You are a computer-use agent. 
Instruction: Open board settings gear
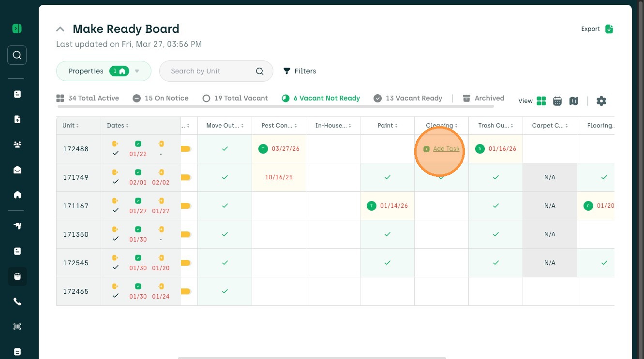601,101
